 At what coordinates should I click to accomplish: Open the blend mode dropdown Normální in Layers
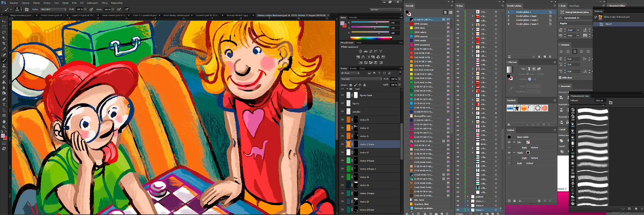tap(361, 79)
